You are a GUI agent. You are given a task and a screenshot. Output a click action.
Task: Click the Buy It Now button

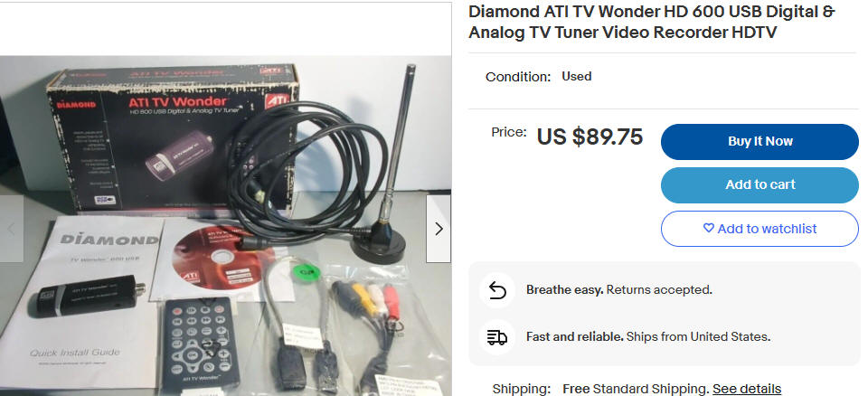[759, 141]
